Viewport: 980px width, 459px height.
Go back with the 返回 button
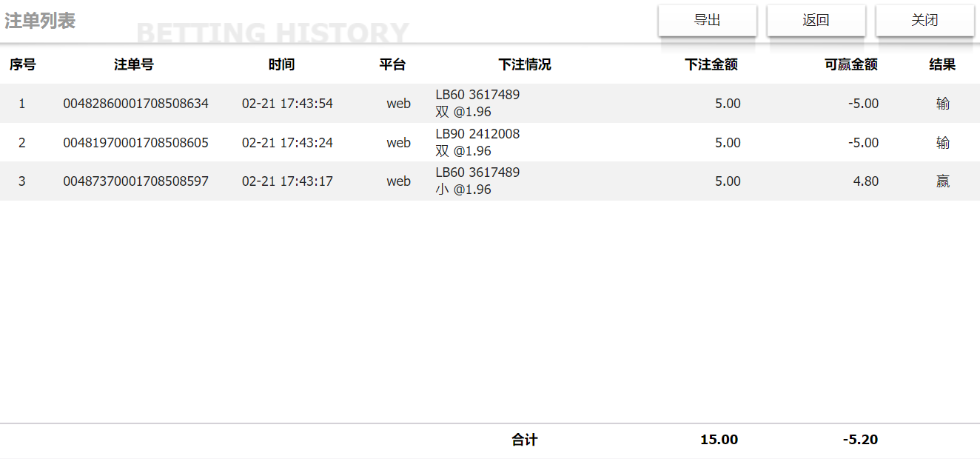(x=816, y=20)
